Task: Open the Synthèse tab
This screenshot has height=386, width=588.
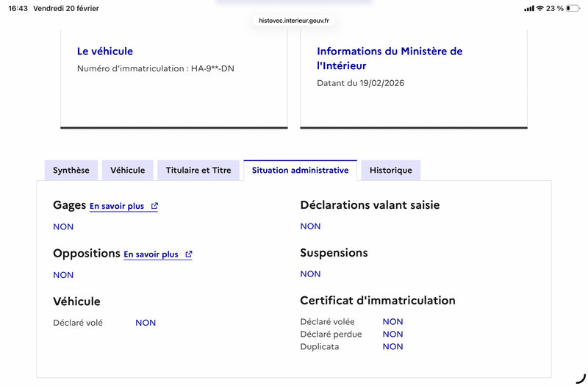Action: 71,170
